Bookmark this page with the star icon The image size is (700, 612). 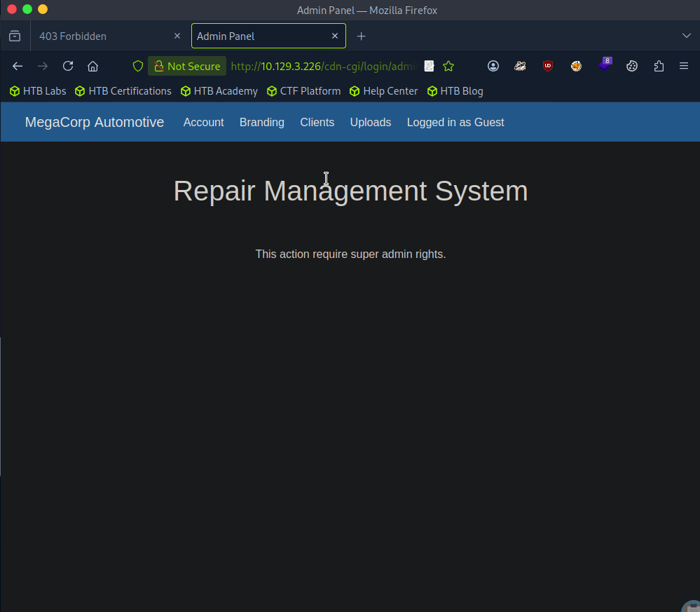coord(448,66)
